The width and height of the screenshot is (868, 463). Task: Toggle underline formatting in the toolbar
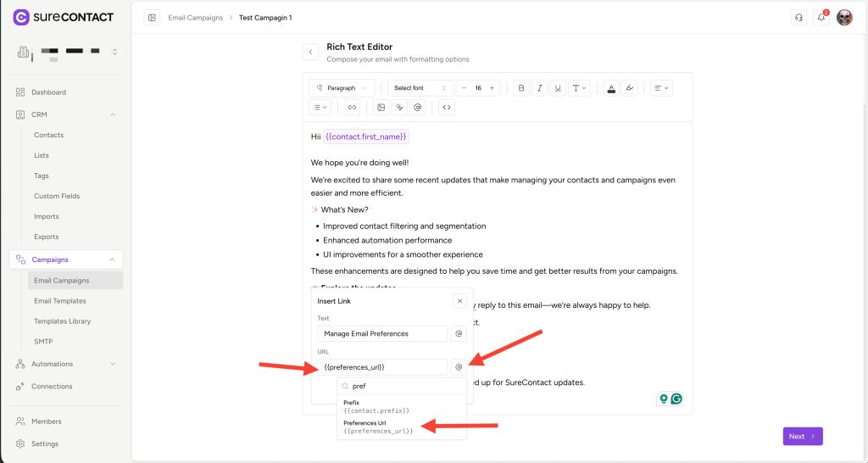point(558,88)
